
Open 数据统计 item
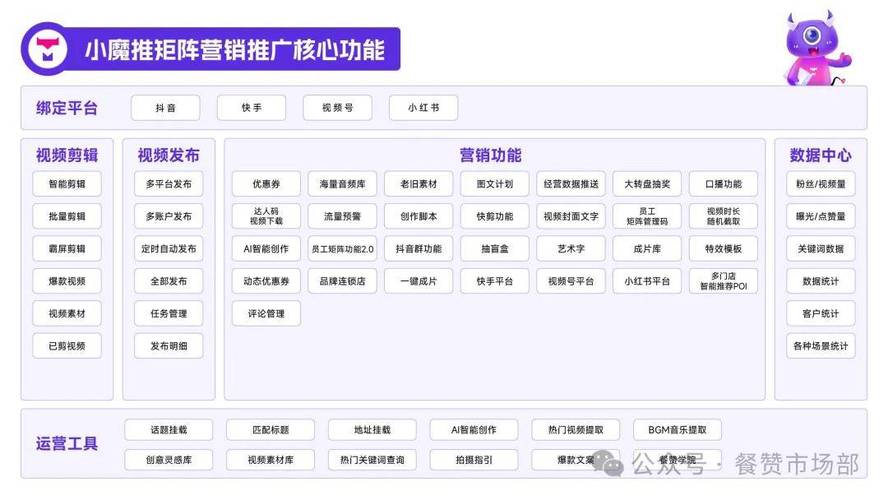click(x=821, y=281)
